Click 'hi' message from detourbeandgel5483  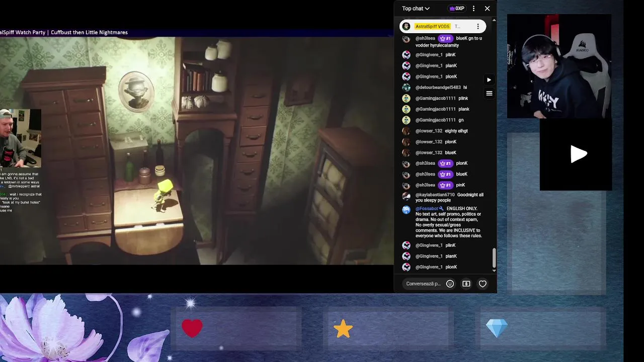coord(465,87)
